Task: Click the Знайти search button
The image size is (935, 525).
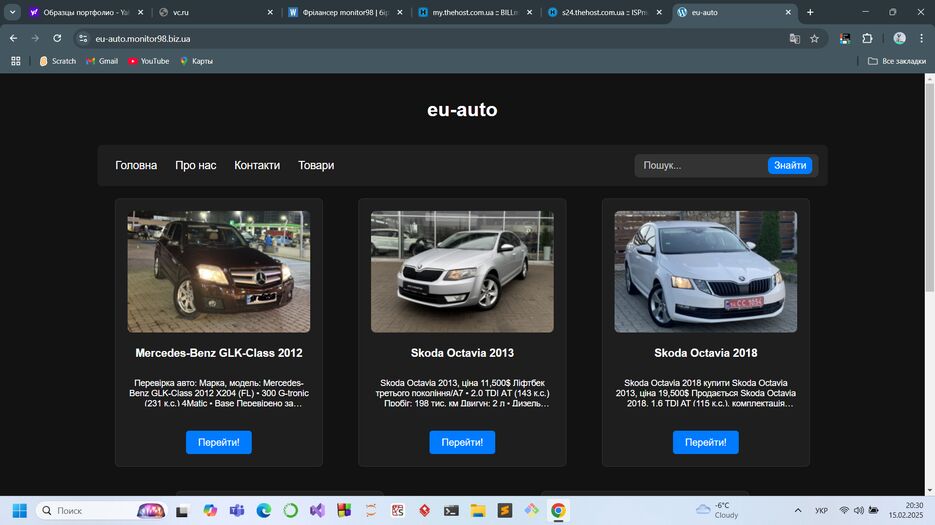Action: click(790, 165)
